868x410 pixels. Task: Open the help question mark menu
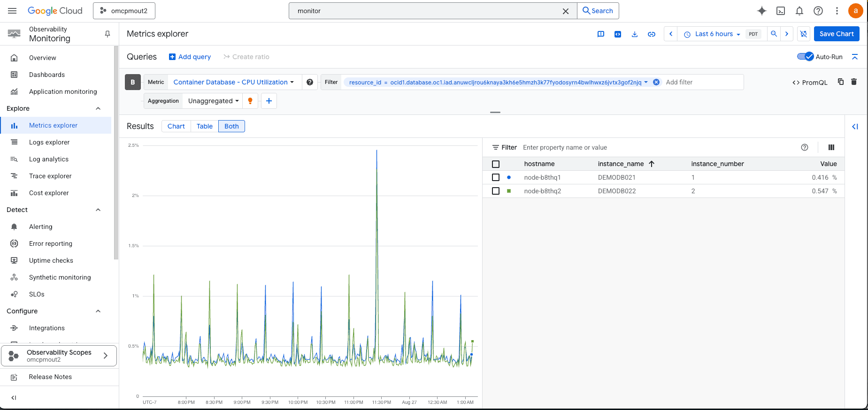(x=818, y=11)
